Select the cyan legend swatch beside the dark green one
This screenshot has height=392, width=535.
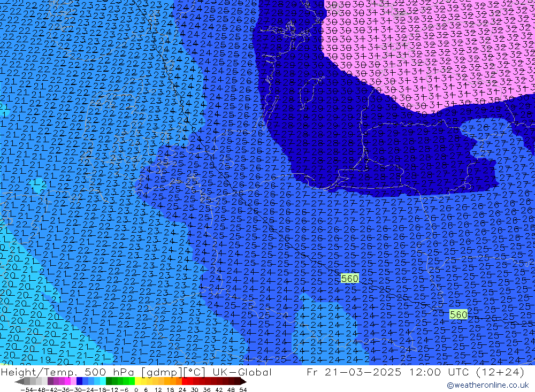pyautogui.click(x=103, y=381)
